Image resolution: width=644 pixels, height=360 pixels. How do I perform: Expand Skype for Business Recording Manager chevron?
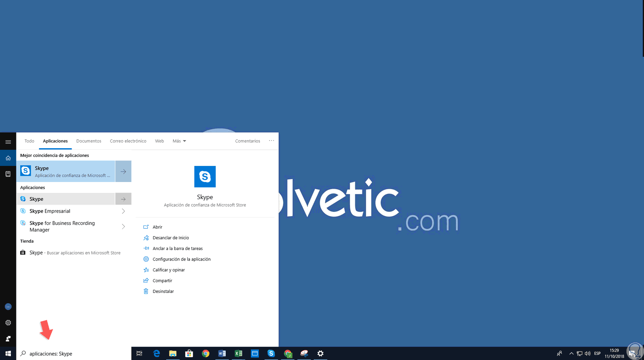coord(124,226)
